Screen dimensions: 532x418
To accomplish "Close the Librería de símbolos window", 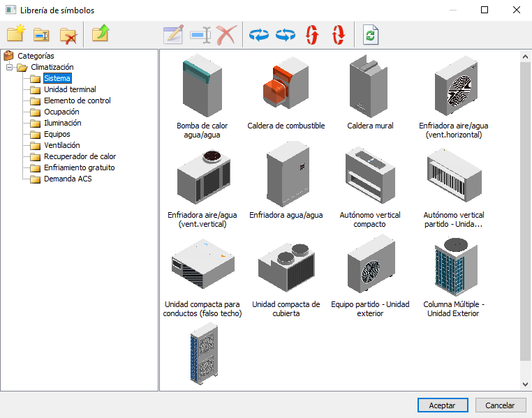I will (517, 10).
